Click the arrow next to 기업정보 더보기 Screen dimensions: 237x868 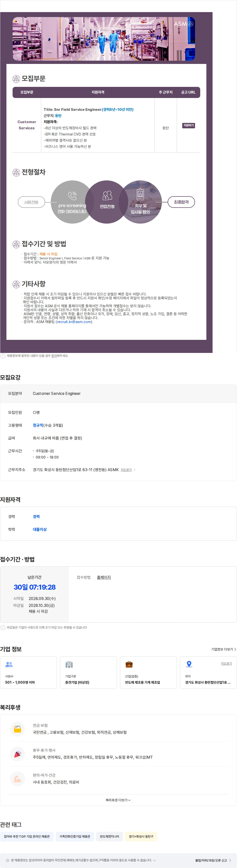coord(235,649)
